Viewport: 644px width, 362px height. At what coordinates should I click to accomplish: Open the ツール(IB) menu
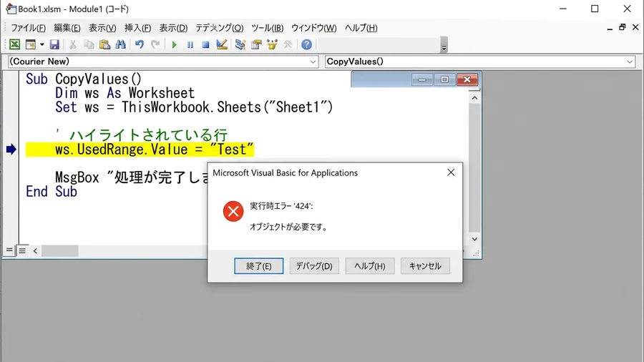(268, 28)
